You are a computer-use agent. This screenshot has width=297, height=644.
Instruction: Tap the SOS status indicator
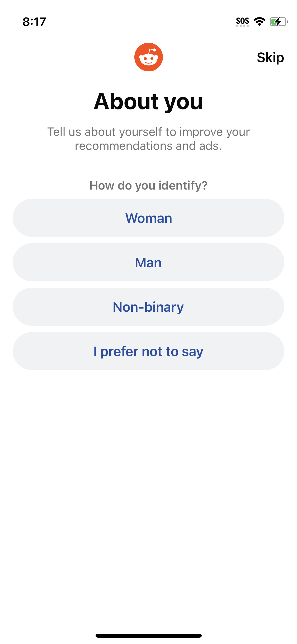pyautogui.click(x=242, y=21)
